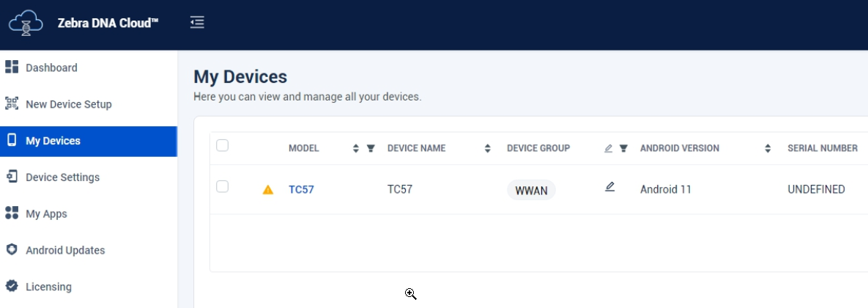Image resolution: width=868 pixels, height=308 pixels.
Task: Click the Android Updates shield icon
Action: (x=12, y=250)
